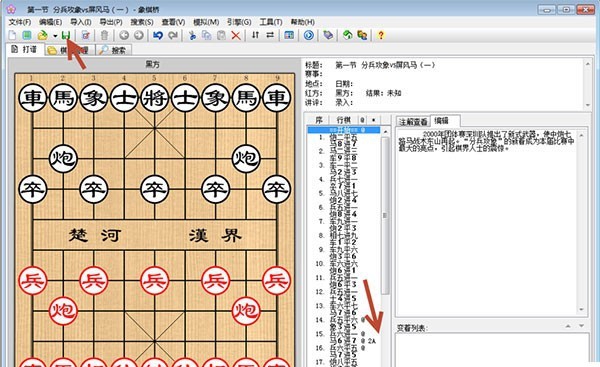Flip the board vertically (up-down arrows)

[255, 35]
